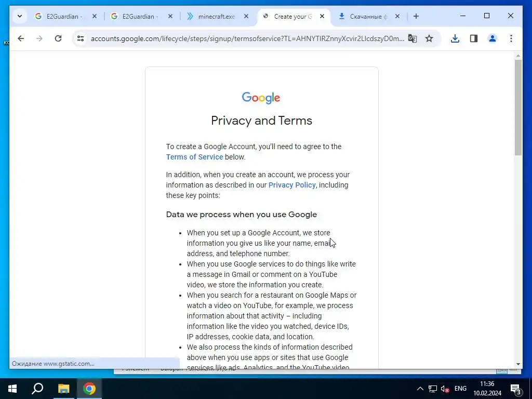The width and height of the screenshot is (532, 399).
Task: Open the clock showing 11:36
Action: point(487,389)
